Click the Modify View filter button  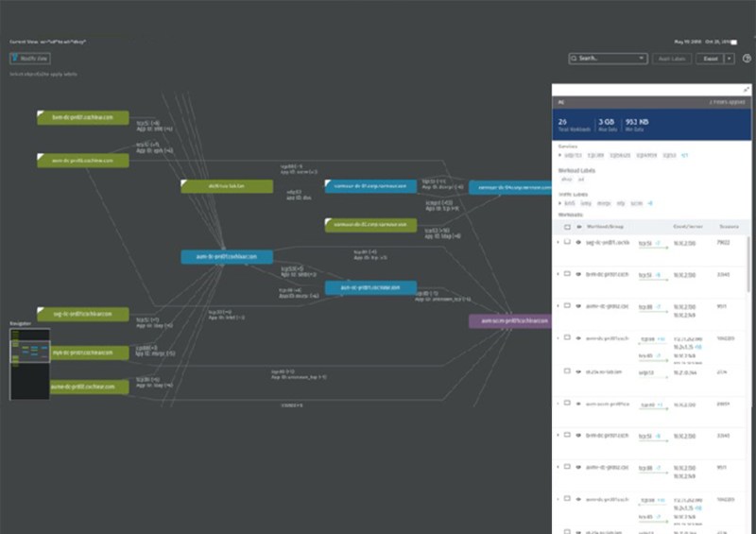pos(30,59)
